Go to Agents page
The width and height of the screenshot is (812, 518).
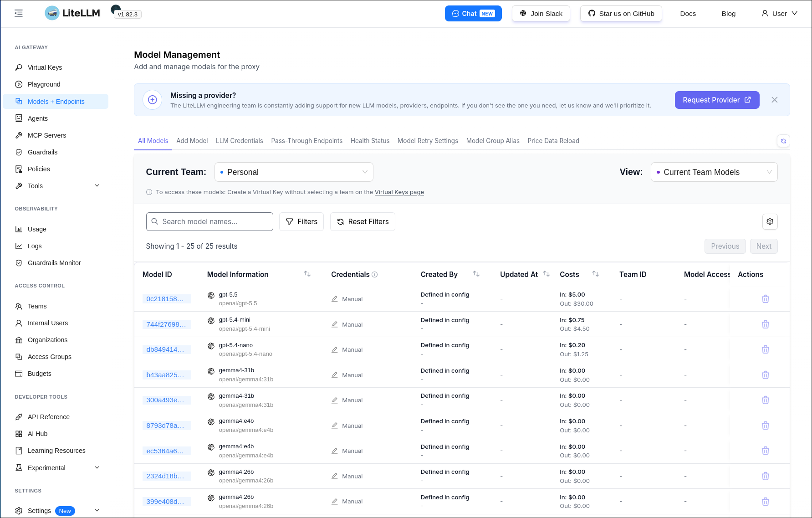[56, 118]
